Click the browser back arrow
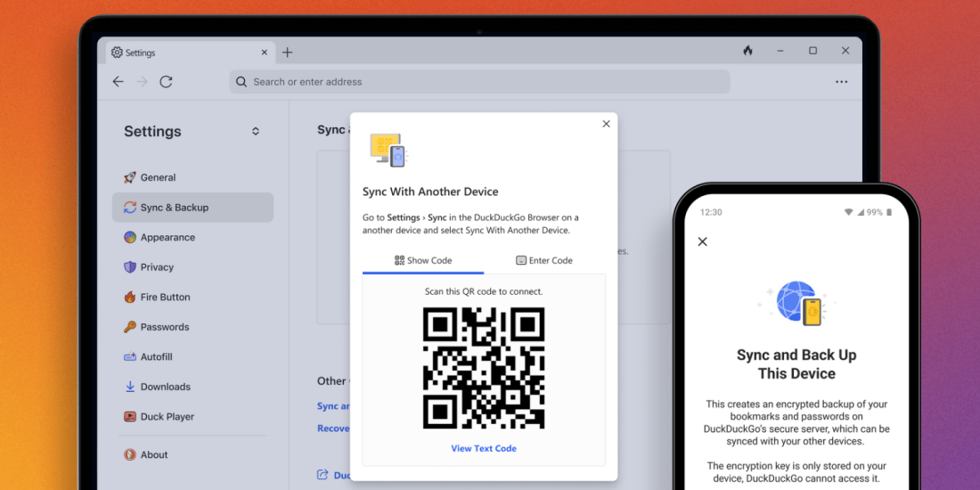Screen dimensions: 980x490 click(x=118, y=81)
